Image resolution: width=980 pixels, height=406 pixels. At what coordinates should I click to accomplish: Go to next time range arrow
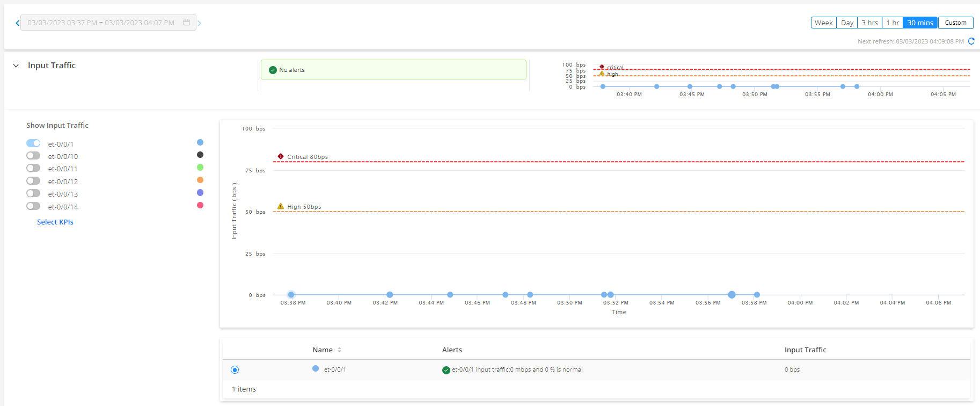tap(200, 23)
